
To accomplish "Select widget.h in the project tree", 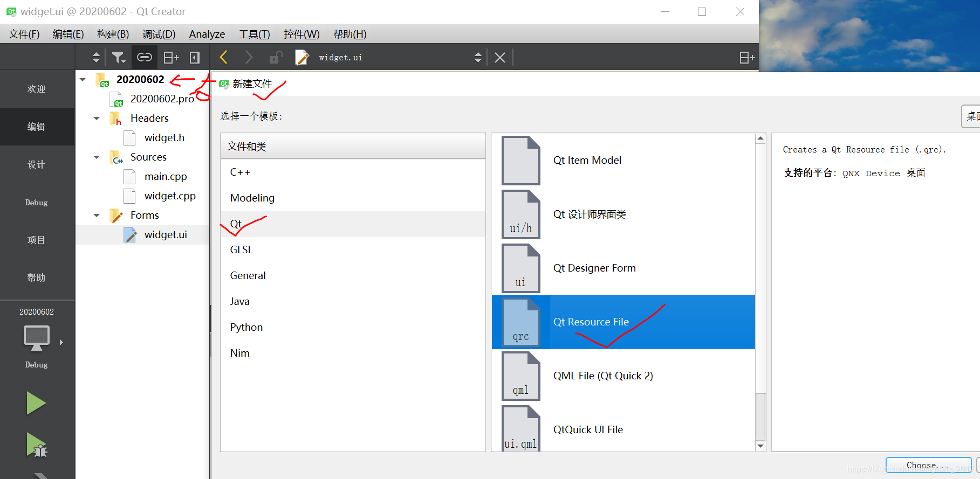I will click(x=164, y=137).
